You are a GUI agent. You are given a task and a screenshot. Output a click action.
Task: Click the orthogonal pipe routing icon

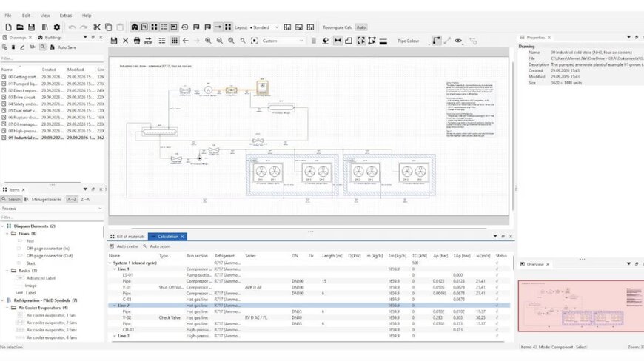point(436,41)
